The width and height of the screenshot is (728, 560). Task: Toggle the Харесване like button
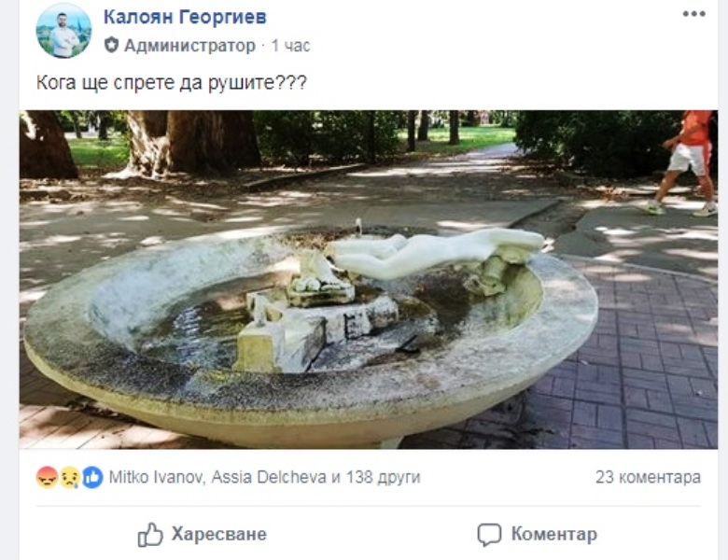[x=203, y=535]
